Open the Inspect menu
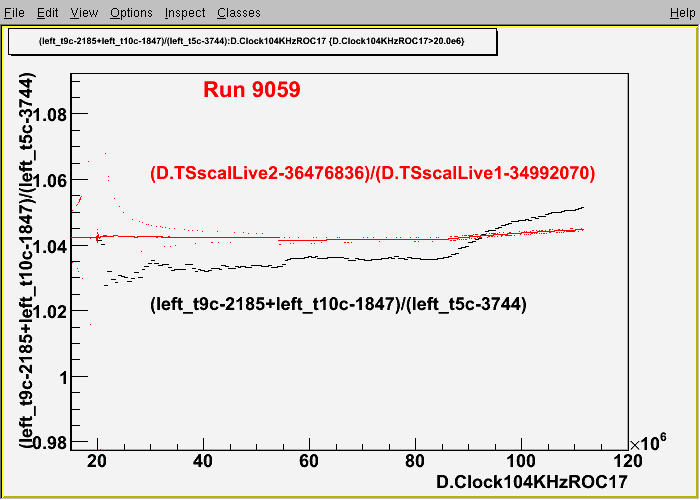 [185, 13]
